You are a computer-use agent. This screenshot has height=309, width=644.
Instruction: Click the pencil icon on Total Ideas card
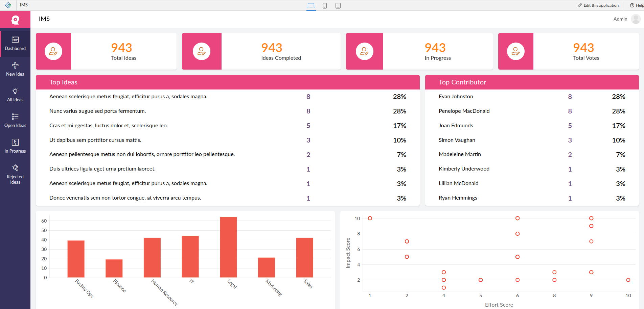pos(53,51)
